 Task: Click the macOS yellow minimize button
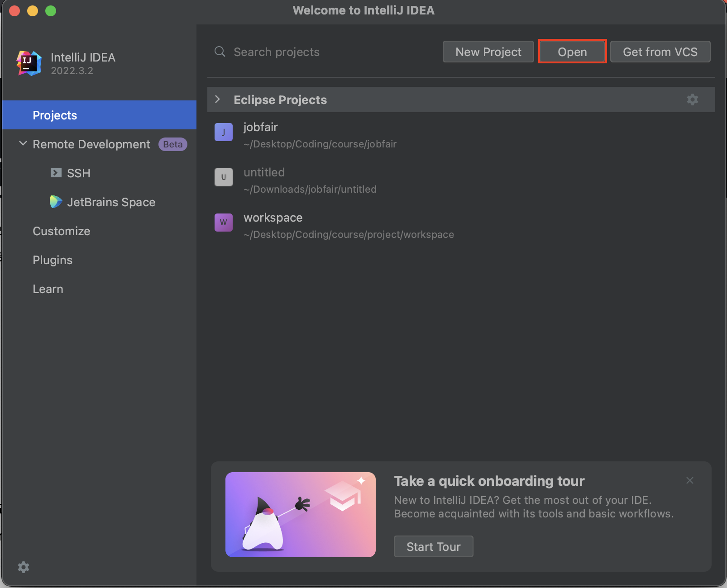(33, 10)
